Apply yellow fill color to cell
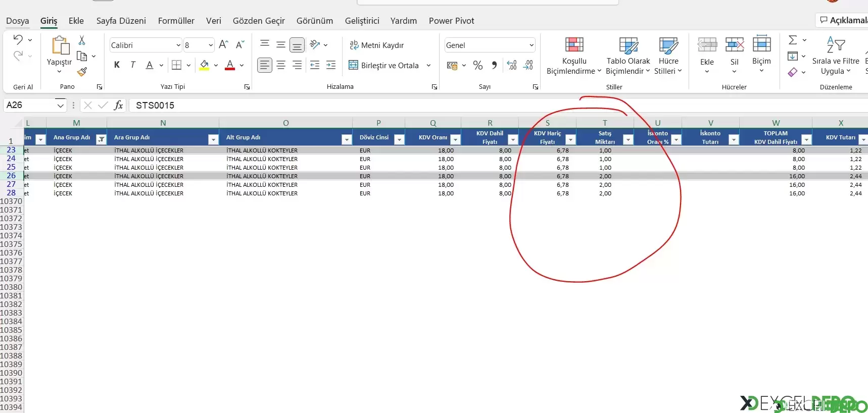The height and width of the screenshot is (413, 868). (x=204, y=65)
